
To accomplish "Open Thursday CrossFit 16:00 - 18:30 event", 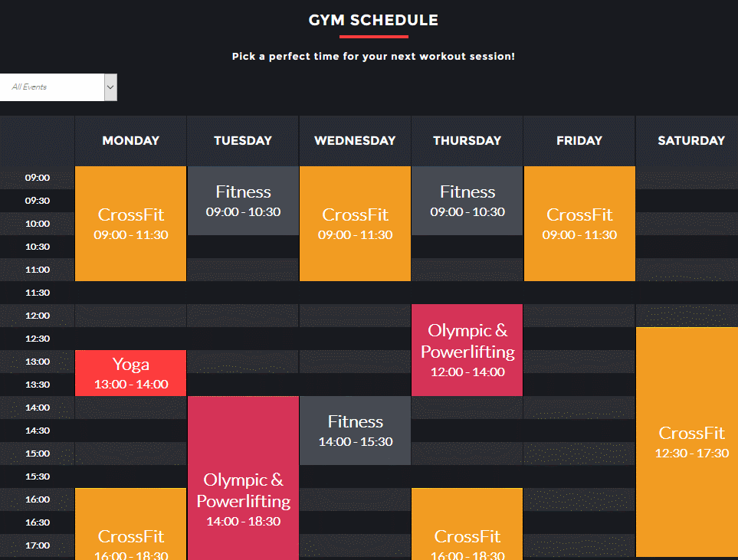I will [x=467, y=524].
